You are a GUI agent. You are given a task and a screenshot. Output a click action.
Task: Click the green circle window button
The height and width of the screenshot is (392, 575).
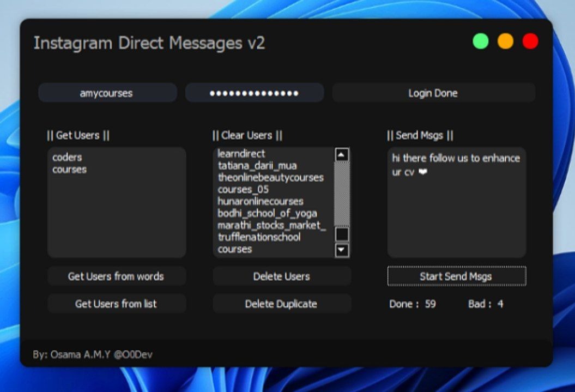(x=480, y=41)
